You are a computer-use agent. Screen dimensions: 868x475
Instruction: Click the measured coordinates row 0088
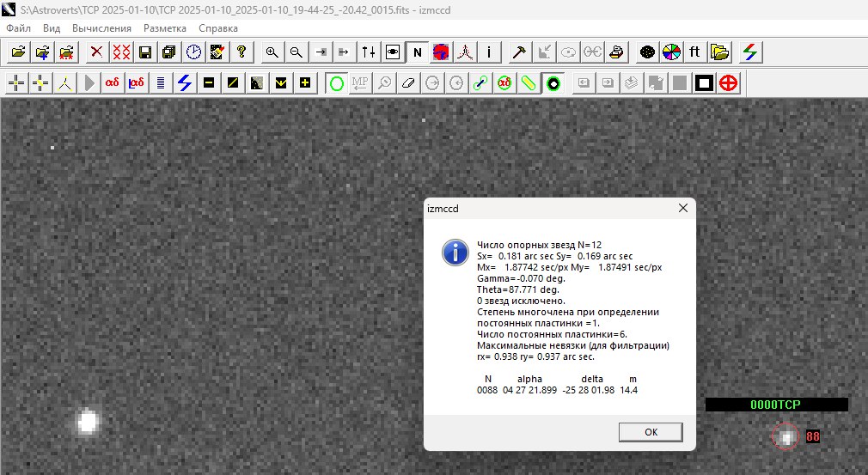pyautogui.click(x=557, y=390)
